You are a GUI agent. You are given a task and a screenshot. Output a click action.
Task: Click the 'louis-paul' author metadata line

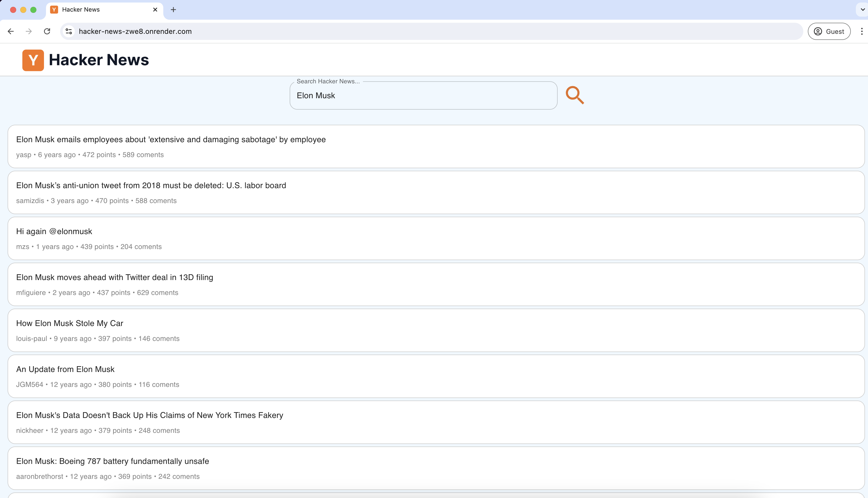coord(98,339)
